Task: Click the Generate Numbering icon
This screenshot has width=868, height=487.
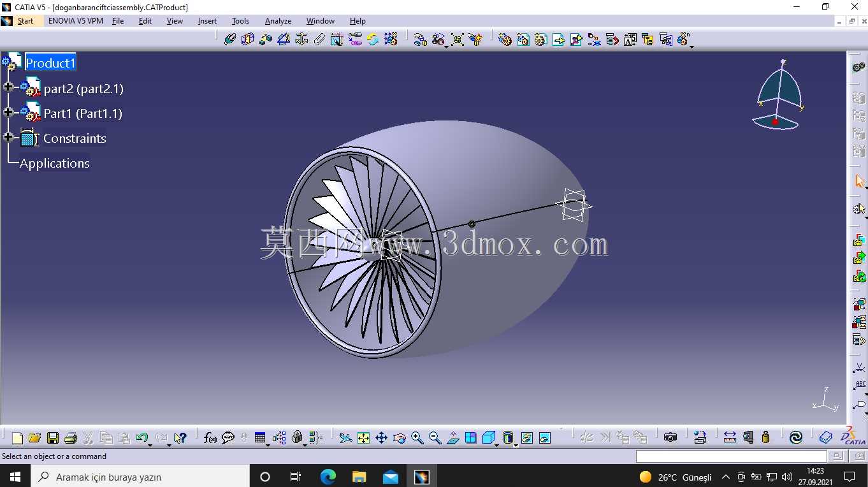Action: click(x=630, y=40)
